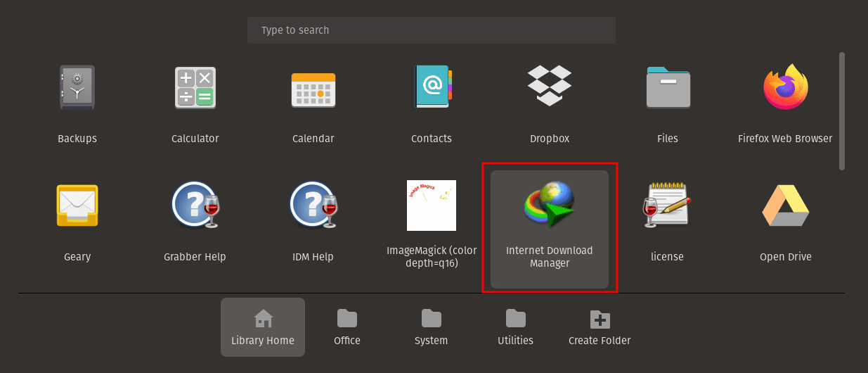Click the "Calculator" label
This screenshot has height=373, width=868.
195,139
